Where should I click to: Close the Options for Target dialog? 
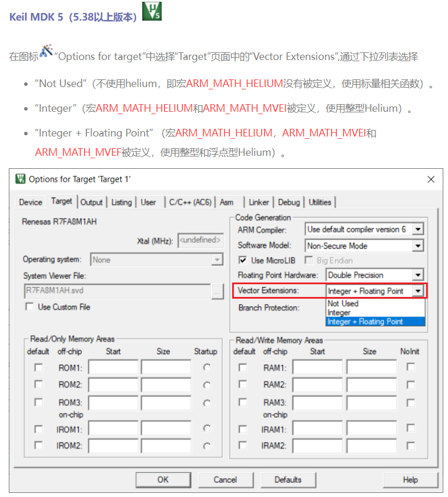(431, 179)
